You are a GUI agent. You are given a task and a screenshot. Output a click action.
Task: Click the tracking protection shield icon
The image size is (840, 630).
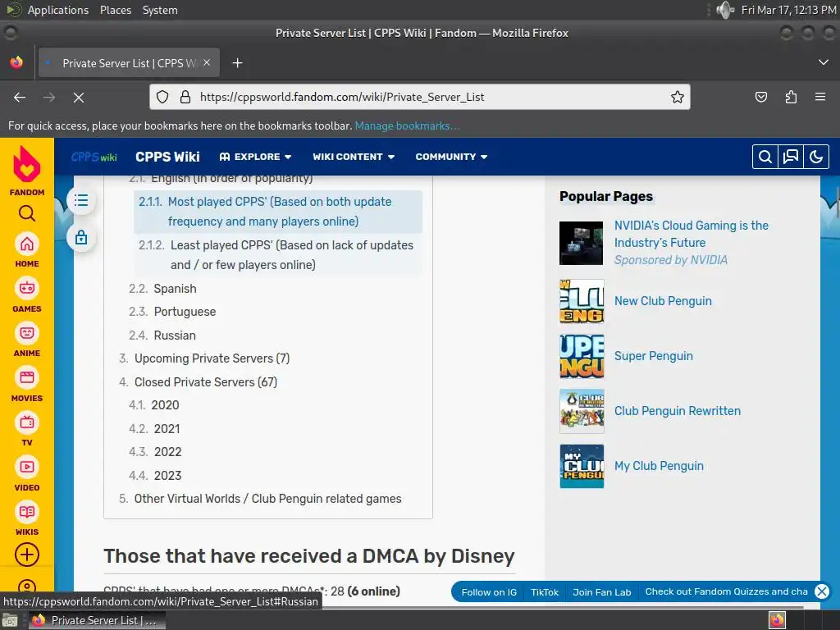click(x=162, y=97)
